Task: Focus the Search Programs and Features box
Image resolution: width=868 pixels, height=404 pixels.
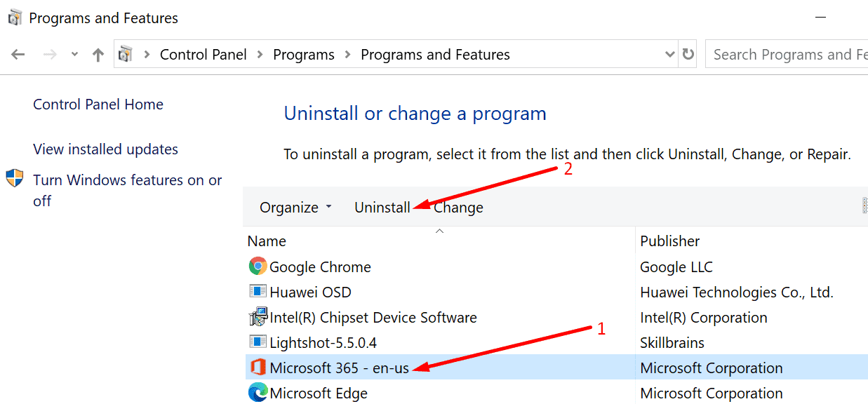Action: [787, 55]
